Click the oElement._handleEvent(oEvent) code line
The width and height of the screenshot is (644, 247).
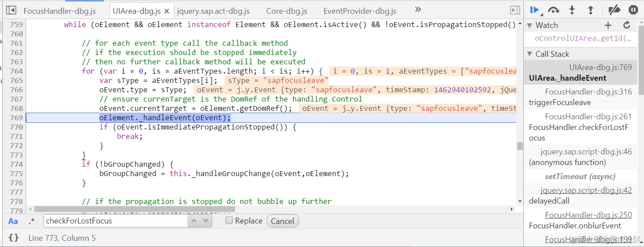click(x=165, y=118)
